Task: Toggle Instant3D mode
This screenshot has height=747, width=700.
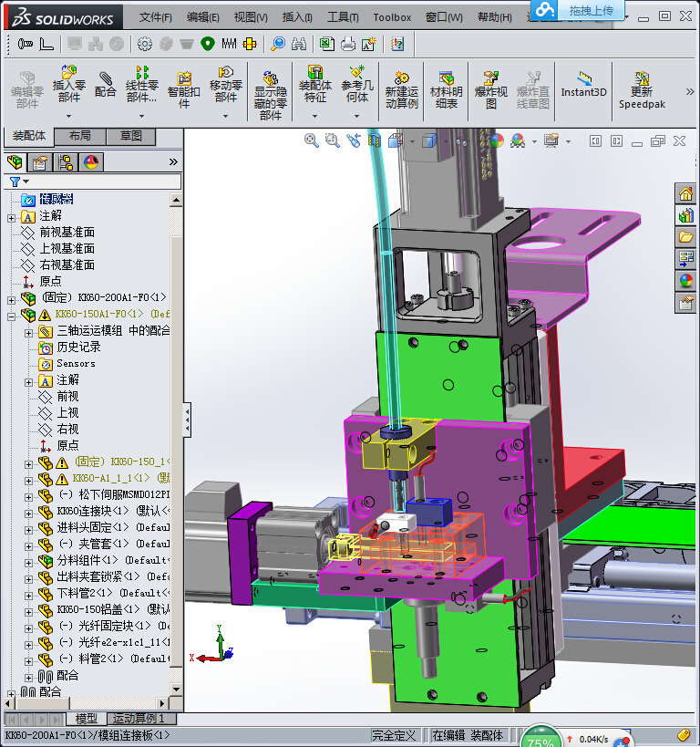Action: click(x=584, y=86)
